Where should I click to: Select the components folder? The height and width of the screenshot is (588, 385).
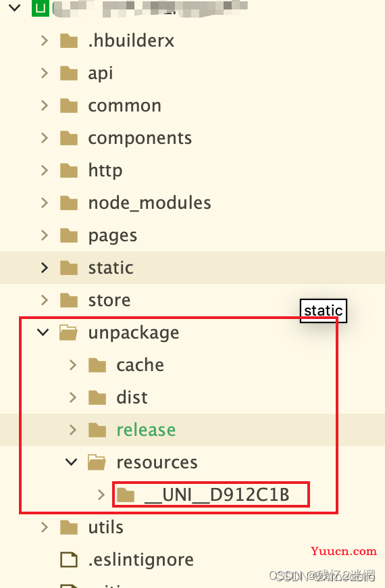140,138
